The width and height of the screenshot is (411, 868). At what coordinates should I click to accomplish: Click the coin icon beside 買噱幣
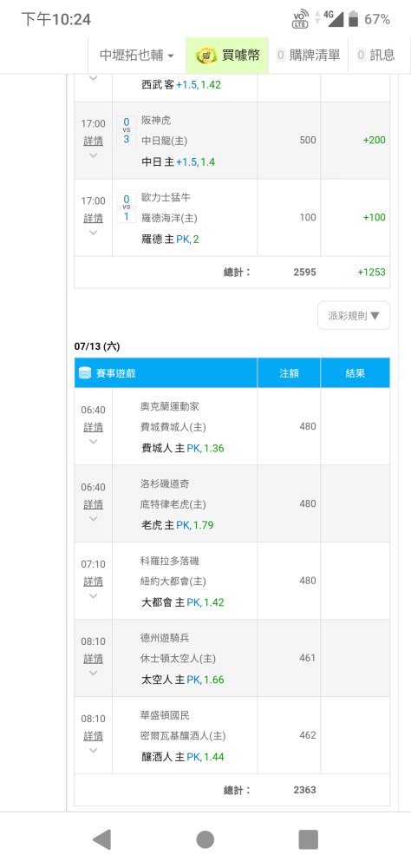(206, 56)
